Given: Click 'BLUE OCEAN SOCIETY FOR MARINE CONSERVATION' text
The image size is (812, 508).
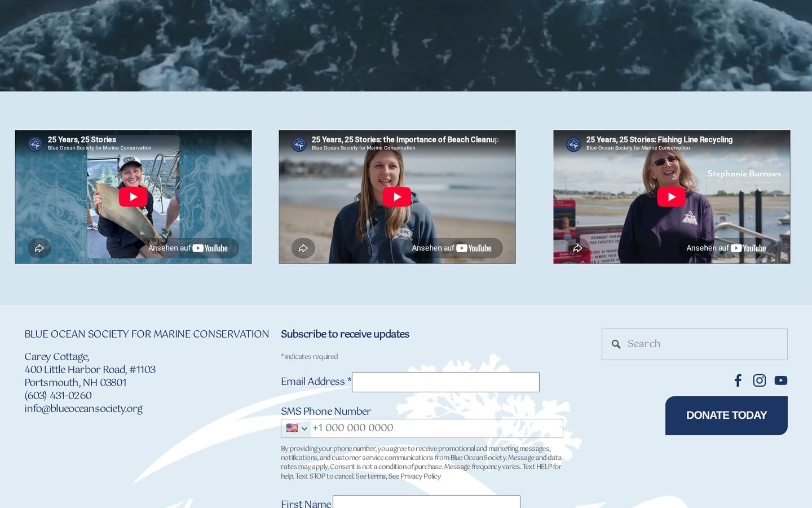Looking at the screenshot, I should pos(147,334).
